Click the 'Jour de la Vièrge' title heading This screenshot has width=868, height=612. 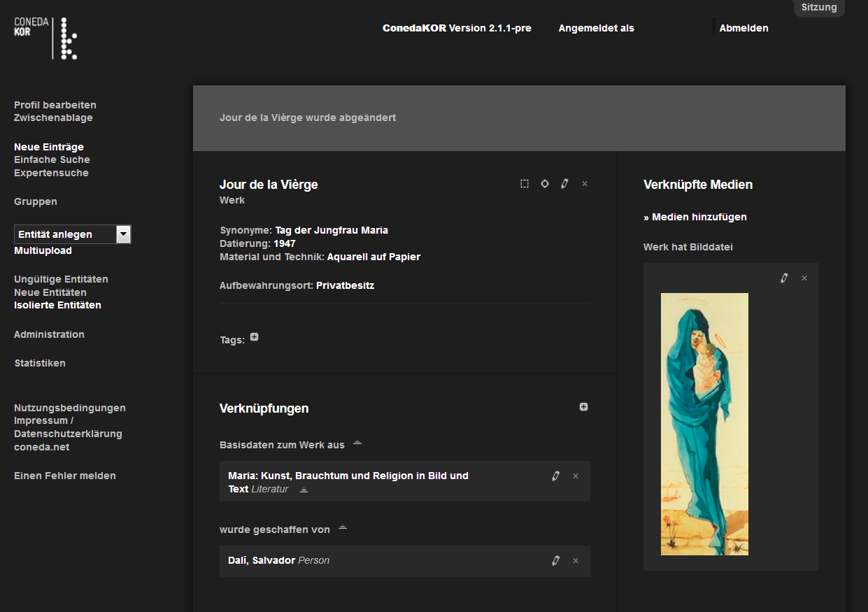269,185
